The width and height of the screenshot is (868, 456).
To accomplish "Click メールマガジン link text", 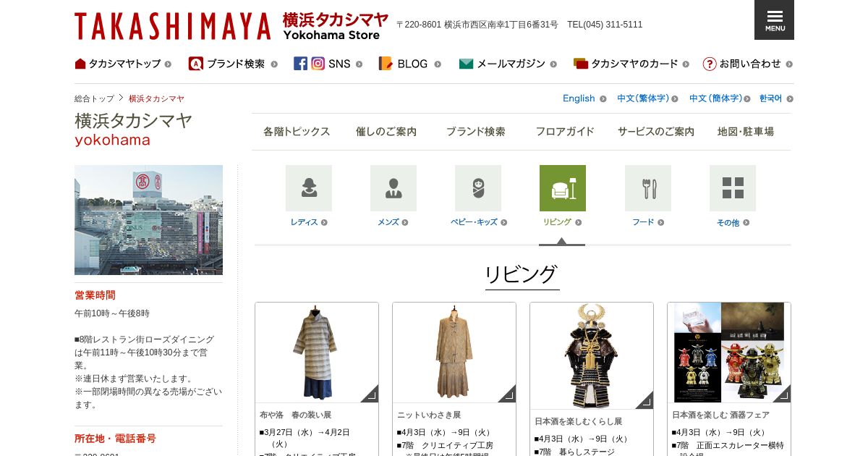I will point(511,64).
